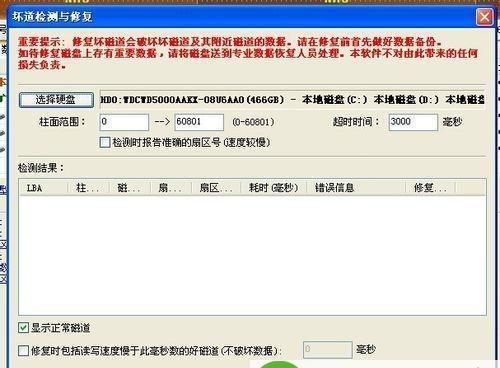Click the 超时时间 label
The width and height of the screenshot is (500, 368).
356,122
